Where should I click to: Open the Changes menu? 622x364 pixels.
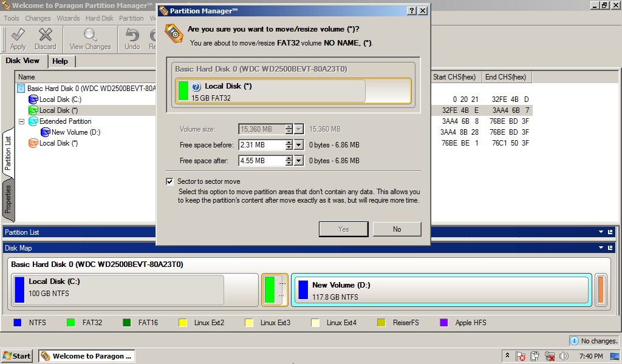pyautogui.click(x=38, y=18)
